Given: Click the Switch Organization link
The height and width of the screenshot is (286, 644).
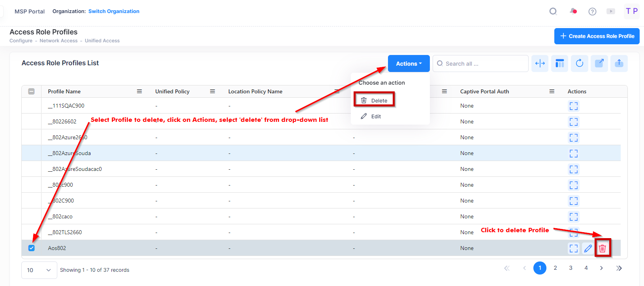Looking at the screenshot, I should point(114,11).
